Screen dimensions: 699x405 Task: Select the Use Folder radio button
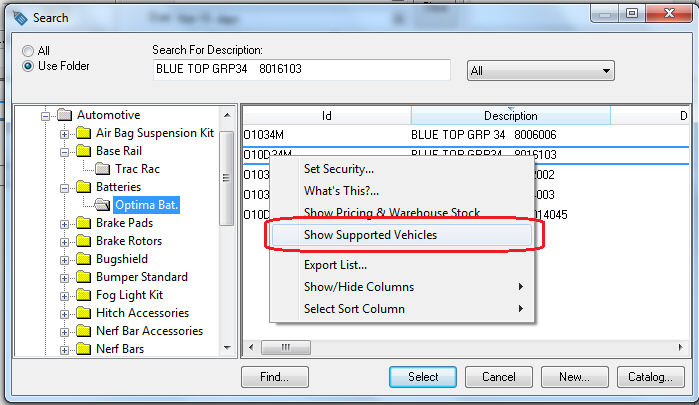28,66
